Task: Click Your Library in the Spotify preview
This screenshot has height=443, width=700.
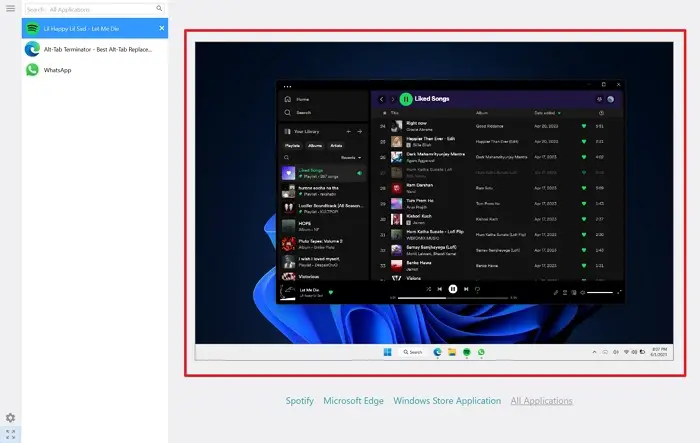Action: [302, 131]
